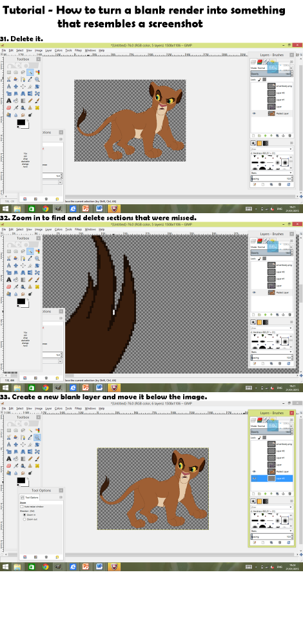Click Tool Options tab in step 33

(x=30, y=497)
